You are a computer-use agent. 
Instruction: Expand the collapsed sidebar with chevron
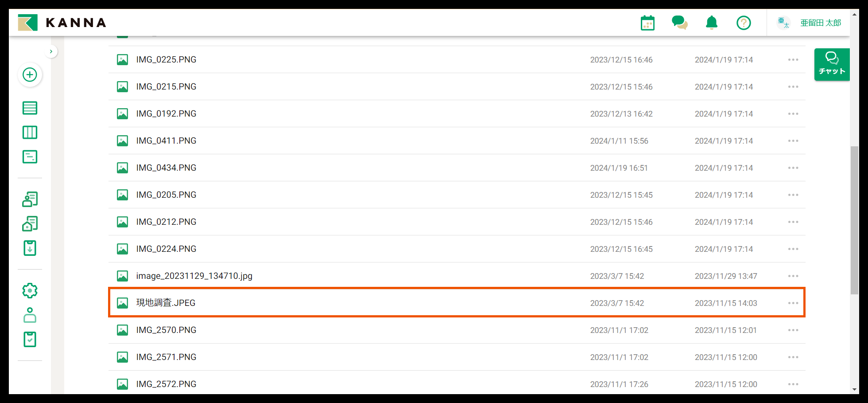51,51
